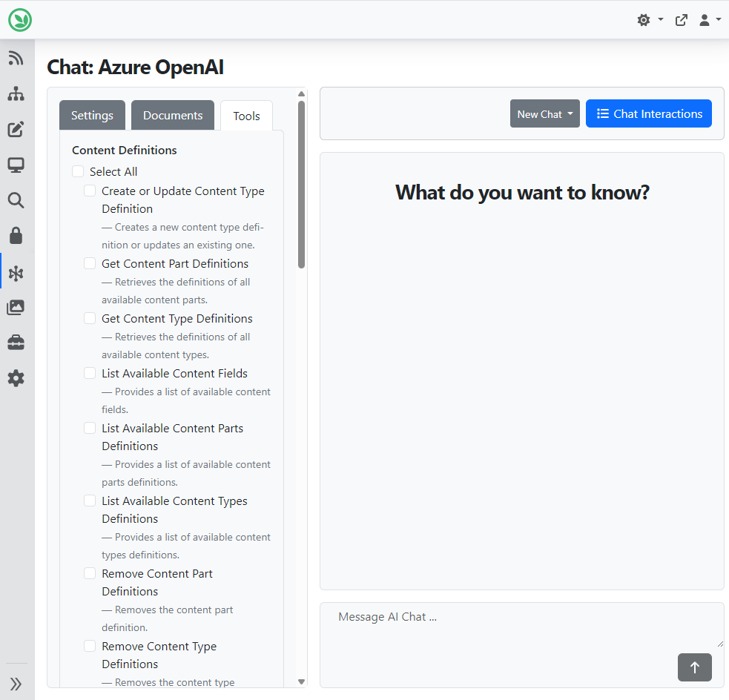Click the Orchard Core leaf logo
The image size is (729, 700).
click(x=20, y=20)
